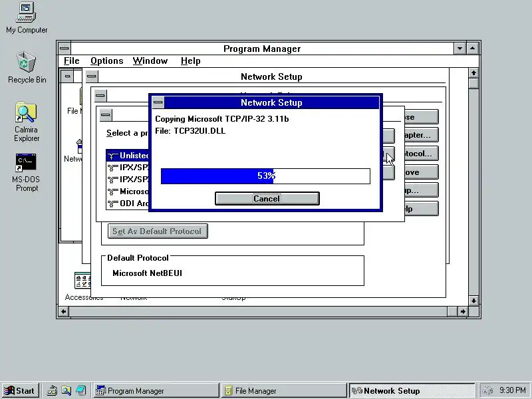
Task: Click the third quick launch icon on taskbar
Action: click(x=80, y=390)
